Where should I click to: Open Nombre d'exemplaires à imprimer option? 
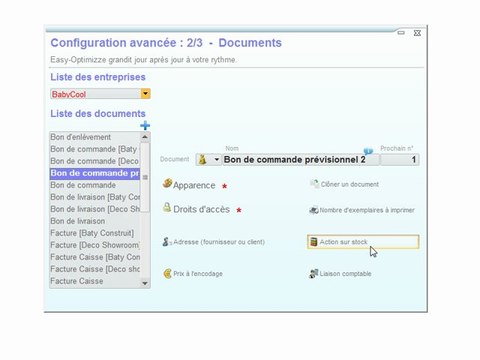(x=367, y=210)
